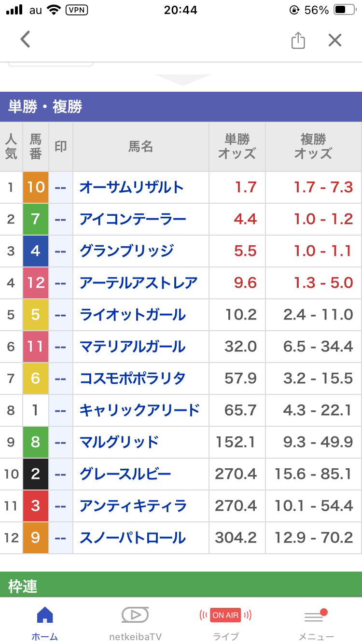
Task: Open horse アイコンテーラー page
Action: point(133,219)
